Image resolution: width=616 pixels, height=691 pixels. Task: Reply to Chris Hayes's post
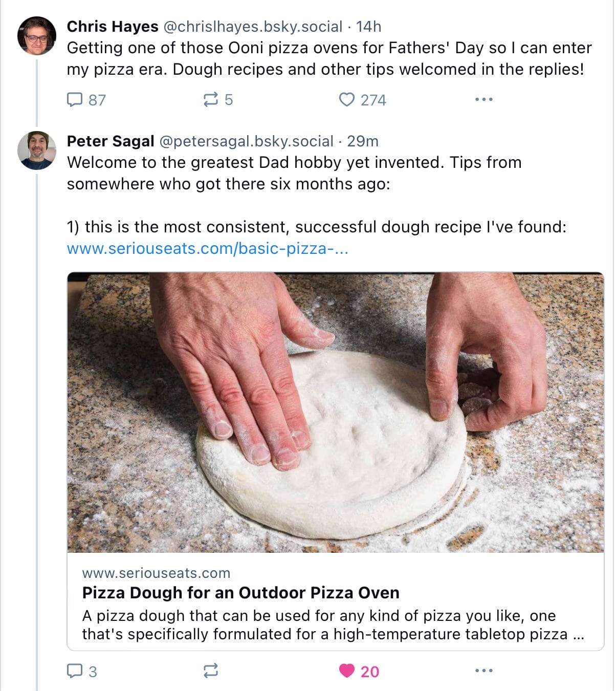[x=75, y=99]
